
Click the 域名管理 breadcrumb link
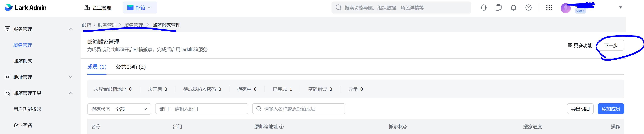134,25
